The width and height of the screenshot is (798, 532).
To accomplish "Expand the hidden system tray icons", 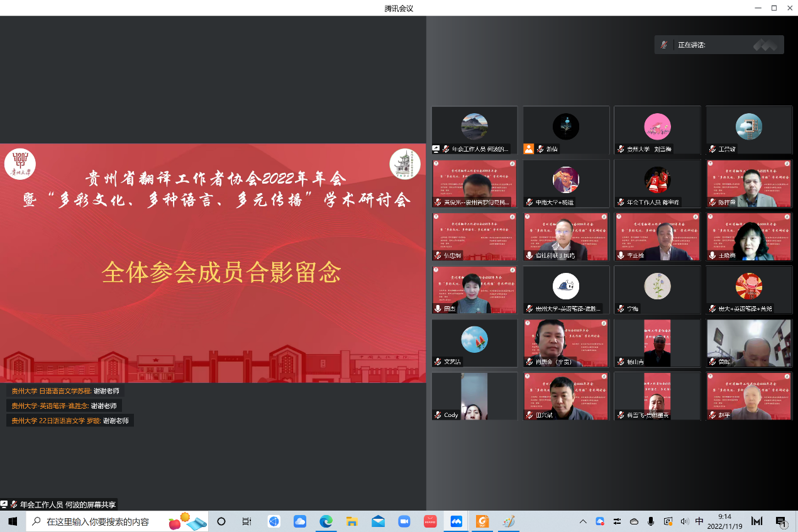I will [583, 521].
